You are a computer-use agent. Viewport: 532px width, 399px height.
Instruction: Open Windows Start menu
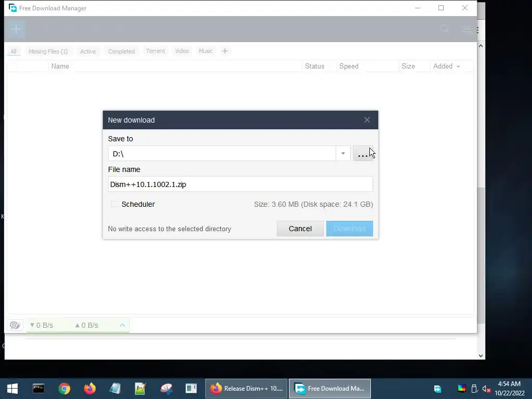(x=12, y=389)
